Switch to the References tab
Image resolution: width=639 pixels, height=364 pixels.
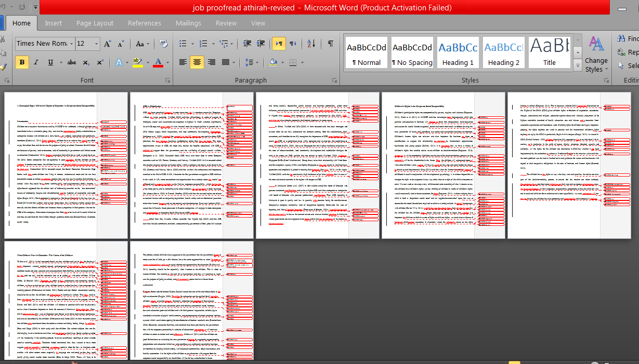[144, 23]
